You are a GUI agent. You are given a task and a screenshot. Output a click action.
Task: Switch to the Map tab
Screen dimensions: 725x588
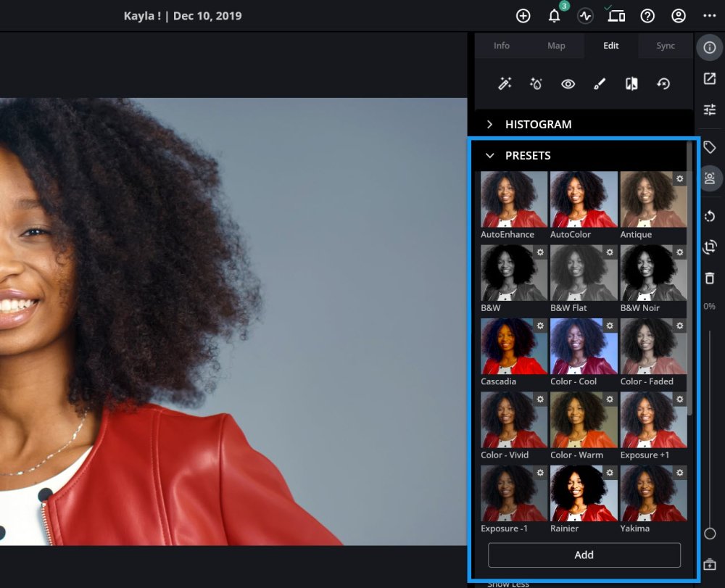[x=556, y=46]
